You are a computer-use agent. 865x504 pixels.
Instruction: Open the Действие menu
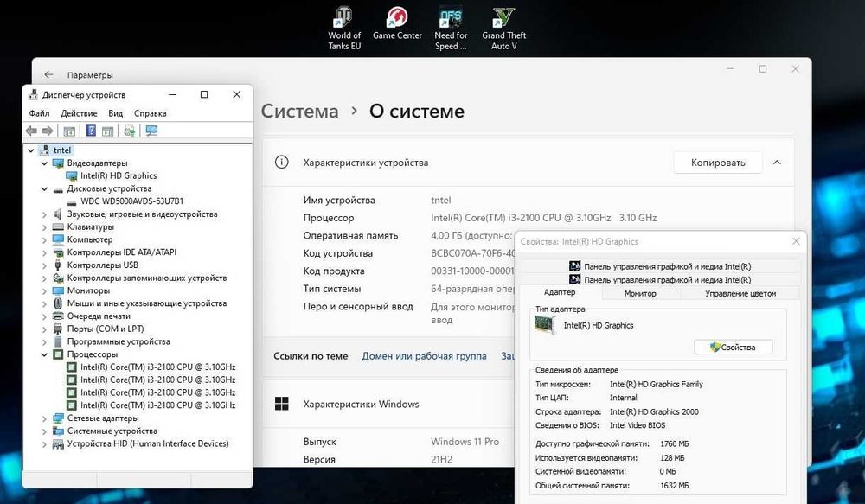[x=79, y=113]
